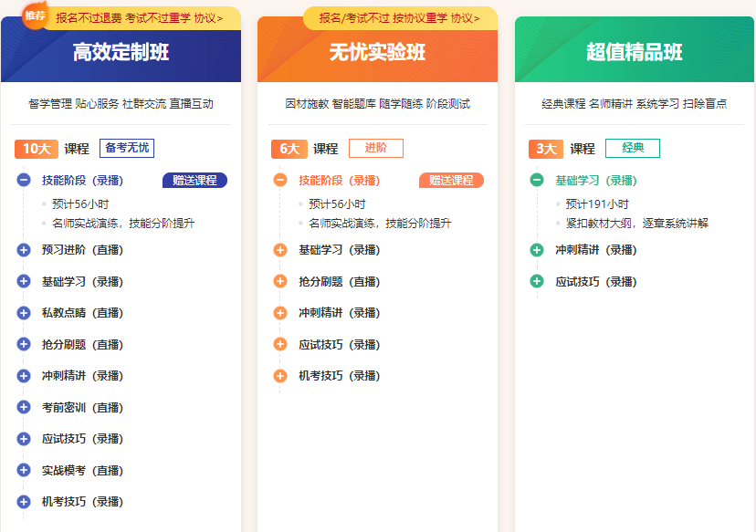
Task: Expand orange 抢分刷题（直播） plus icon
Action: click(x=280, y=281)
